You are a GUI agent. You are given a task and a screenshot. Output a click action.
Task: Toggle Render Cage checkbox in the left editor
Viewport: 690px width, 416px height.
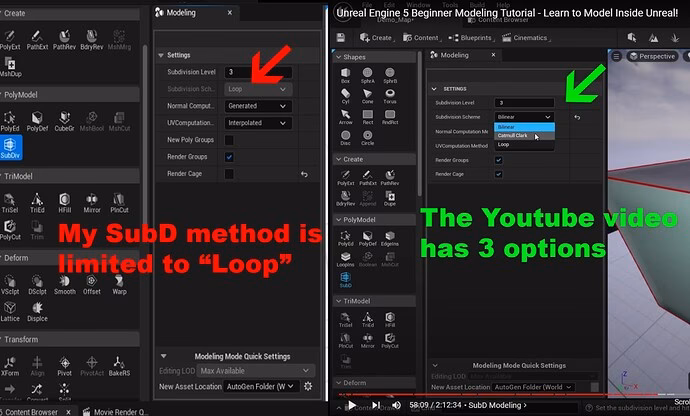point(229,174)
